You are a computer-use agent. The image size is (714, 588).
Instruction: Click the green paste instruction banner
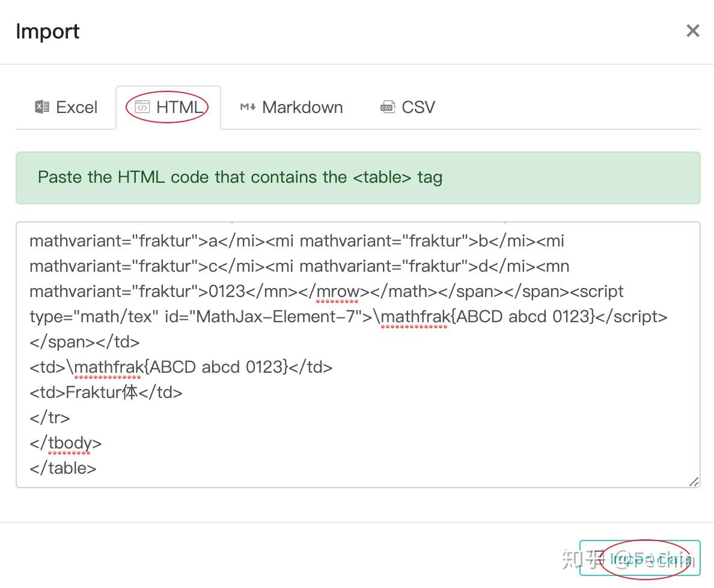click(x=357, y=177)
